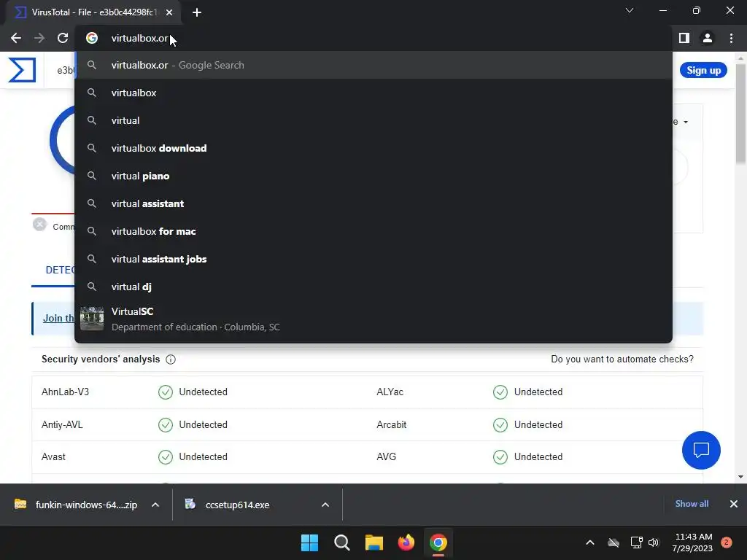This screenshot has width=747, height=560.
Task: Click the network tray icon
Action: pyautogui.click(x=636, y=542)
